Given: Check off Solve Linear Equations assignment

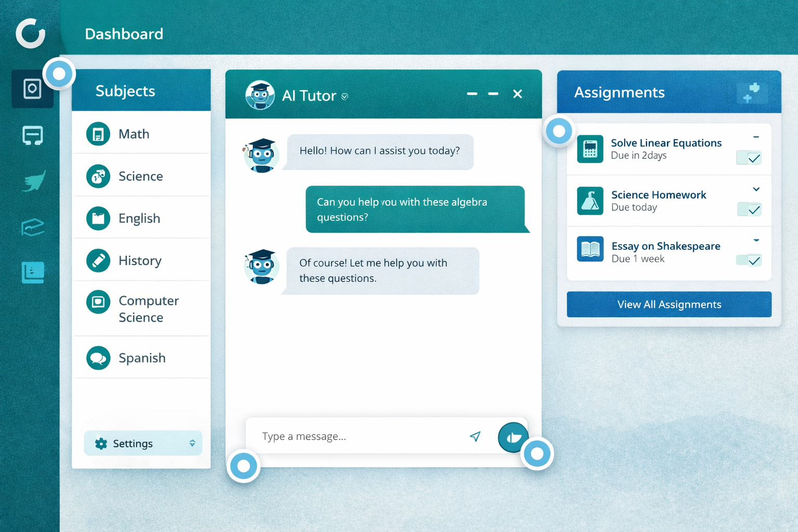Looking at the screenshot, I should 749,158.
